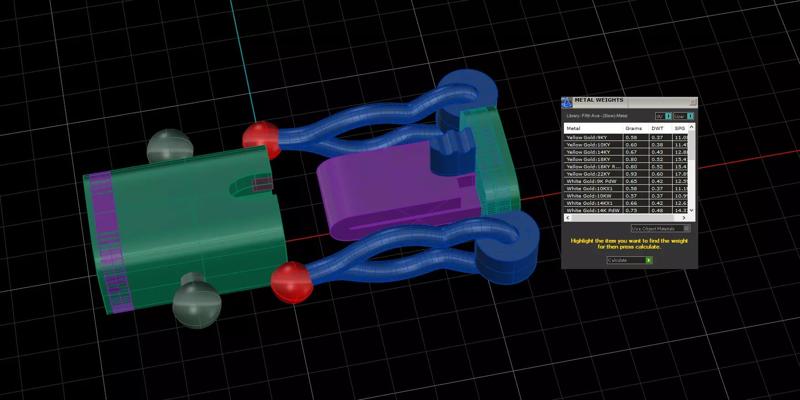This screenshot has width=800, height=400.
Task: Click the 0.67 grams value for 14KY
Action: (631, 152)
